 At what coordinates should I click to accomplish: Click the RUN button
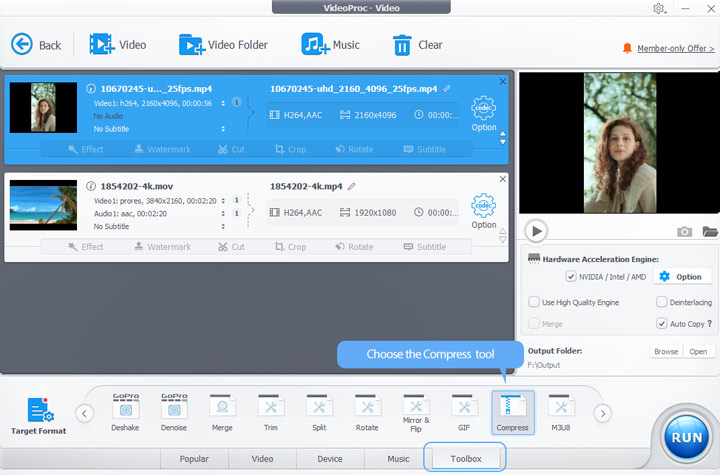point(687,437)
